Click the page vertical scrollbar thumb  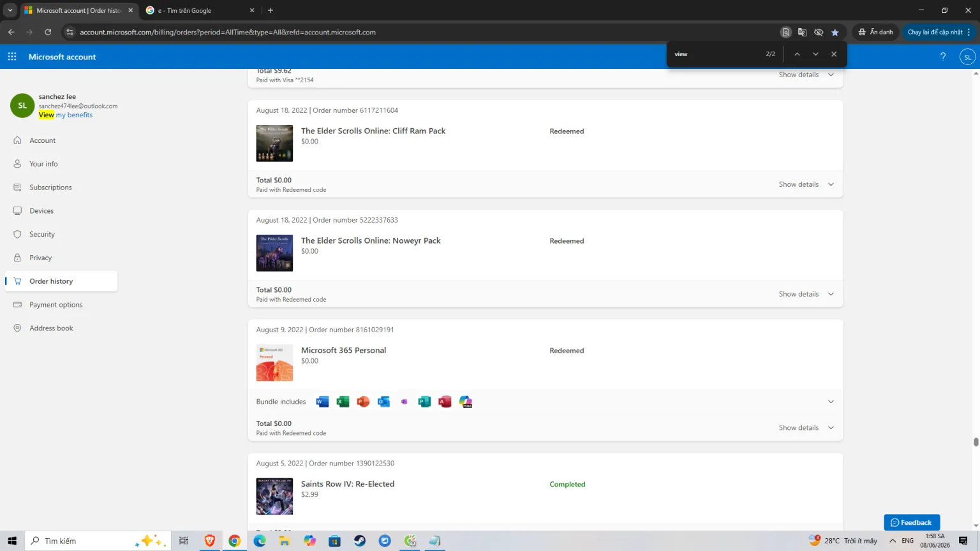976,442
